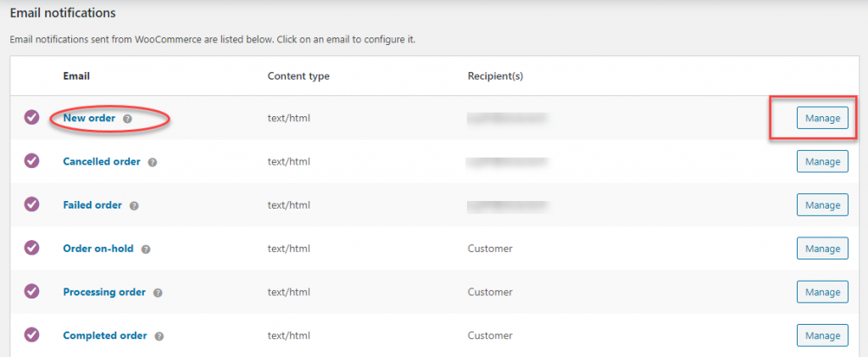This screenshot has height=357, width=868.
Task: Click help icon beside Failed order
Action: [134, 205]
